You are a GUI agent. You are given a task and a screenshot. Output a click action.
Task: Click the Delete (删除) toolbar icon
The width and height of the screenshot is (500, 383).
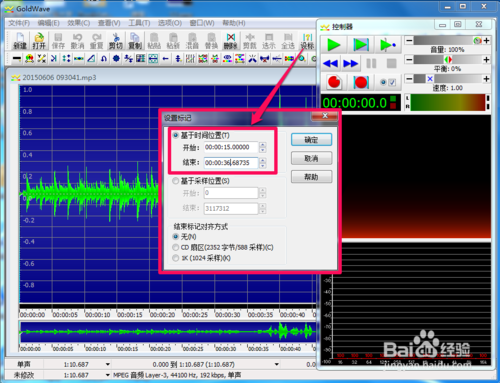tap(231, 41)
